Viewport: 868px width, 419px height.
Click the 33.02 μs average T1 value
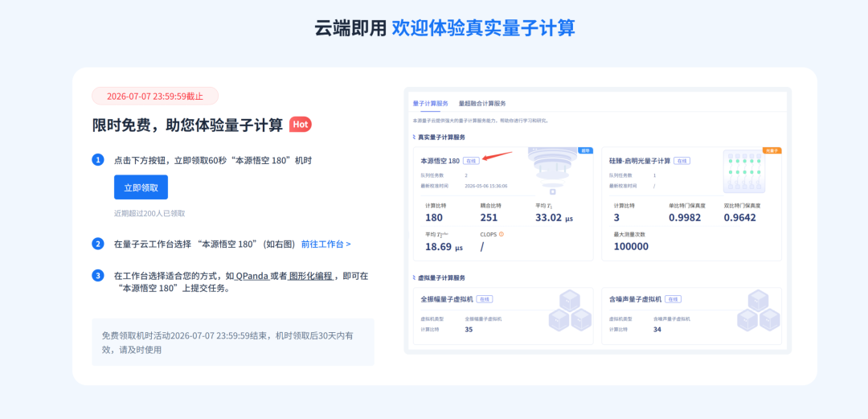554,218
